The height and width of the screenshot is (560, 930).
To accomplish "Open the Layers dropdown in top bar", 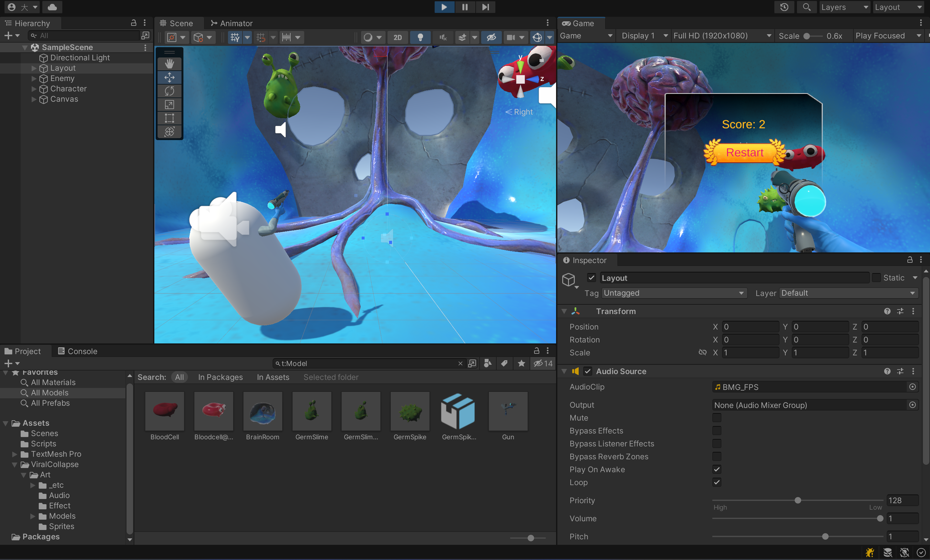I will pos(844,7).
